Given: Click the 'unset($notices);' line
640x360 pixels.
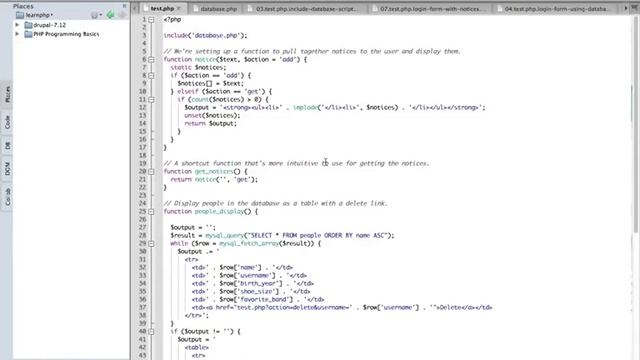Looking at the screenshot, I should pos(212,116).
